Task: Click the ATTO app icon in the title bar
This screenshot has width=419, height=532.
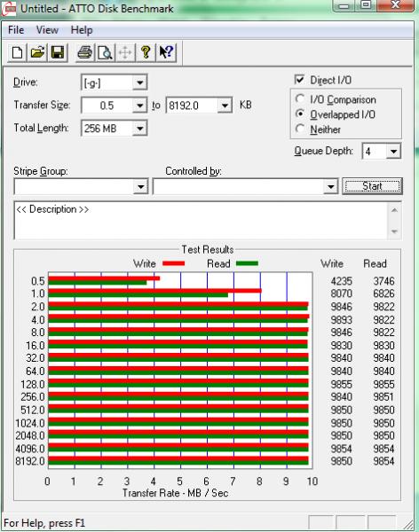Action: (9, 9)
